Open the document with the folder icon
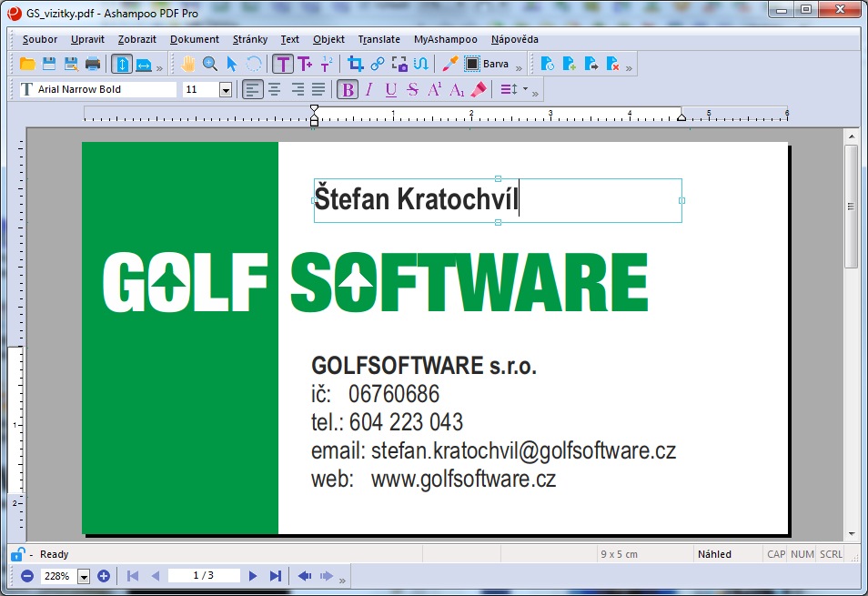 click(x=26, y=64)
